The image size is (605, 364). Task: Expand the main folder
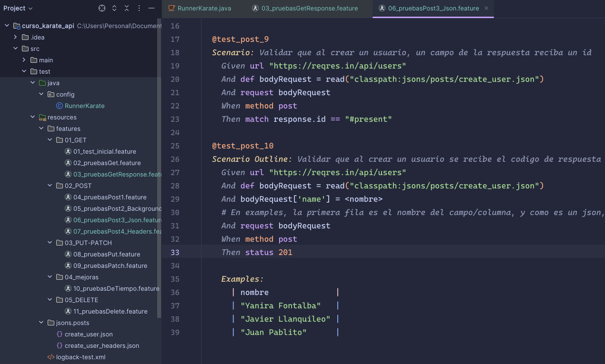pyautogui.click(x=23, y=60)
